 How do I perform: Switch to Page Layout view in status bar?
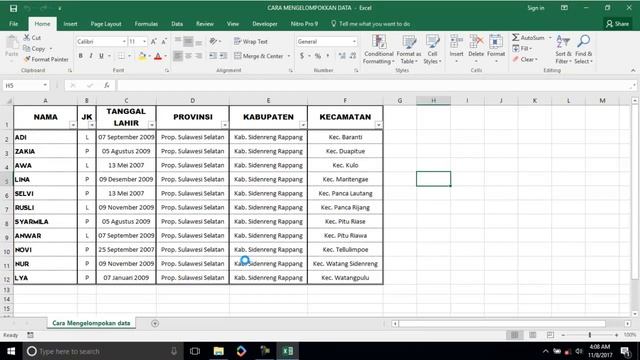(532, 335)
